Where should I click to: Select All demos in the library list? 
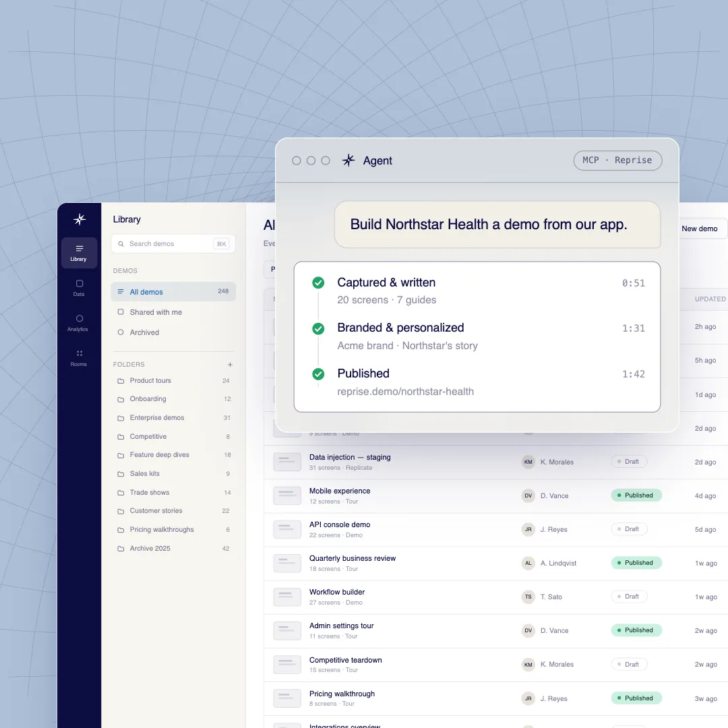173,292
